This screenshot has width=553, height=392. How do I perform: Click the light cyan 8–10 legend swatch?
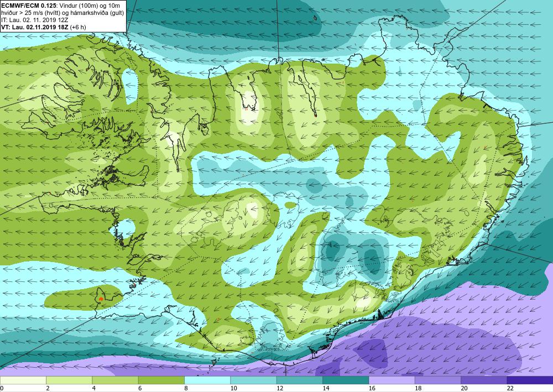207,380
